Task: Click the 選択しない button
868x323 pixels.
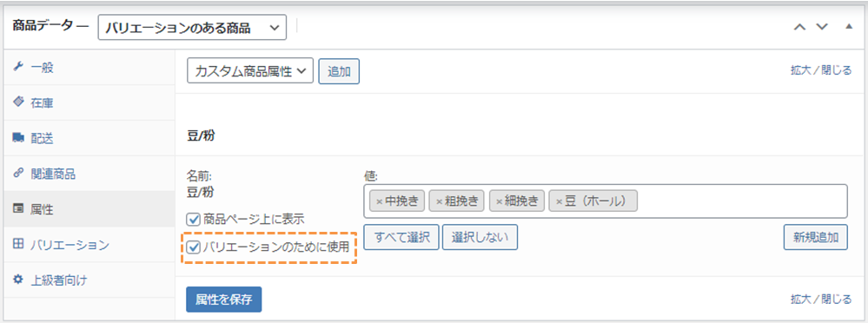Action: click(480, 237)
